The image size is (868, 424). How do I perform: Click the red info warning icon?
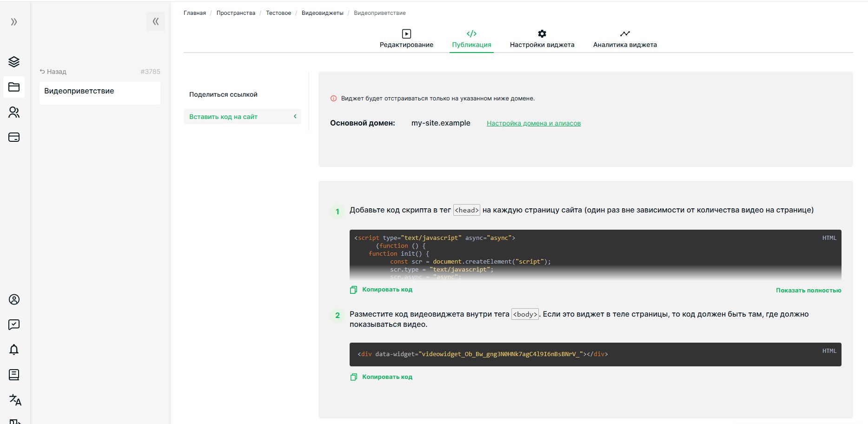[x=333, y=99]
